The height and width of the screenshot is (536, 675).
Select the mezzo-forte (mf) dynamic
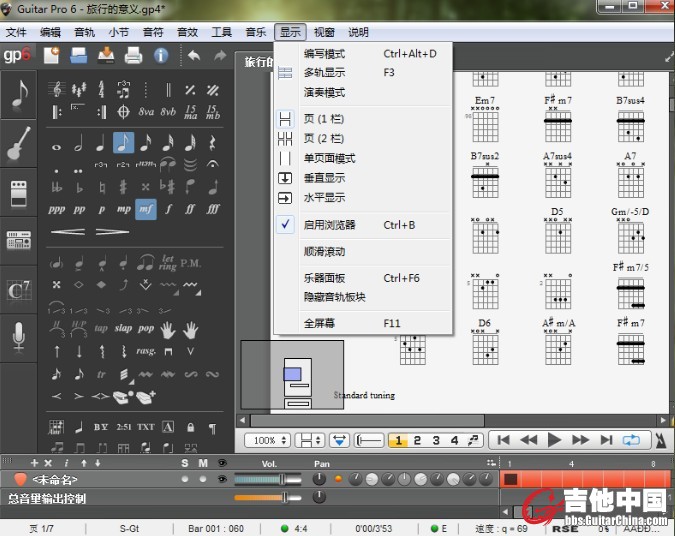[146, 210]
